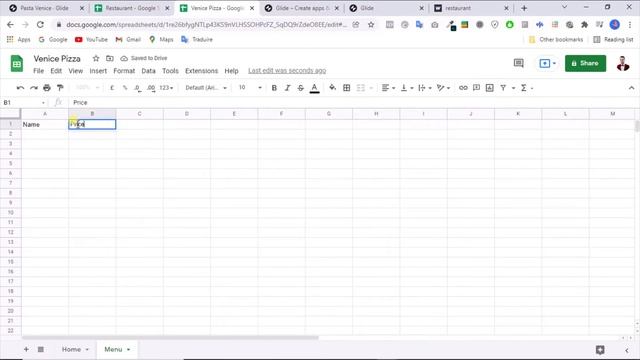This screenshot has height=360, width=640.
Task: Increase decimal places icon
Action: tap(151, 88)
